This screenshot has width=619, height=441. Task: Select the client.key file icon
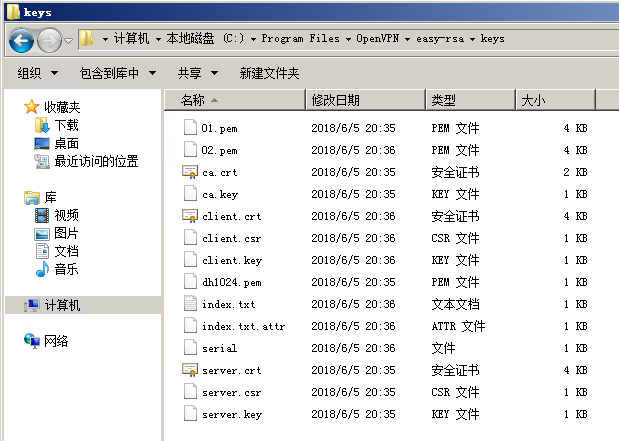(x=190, y=259)
